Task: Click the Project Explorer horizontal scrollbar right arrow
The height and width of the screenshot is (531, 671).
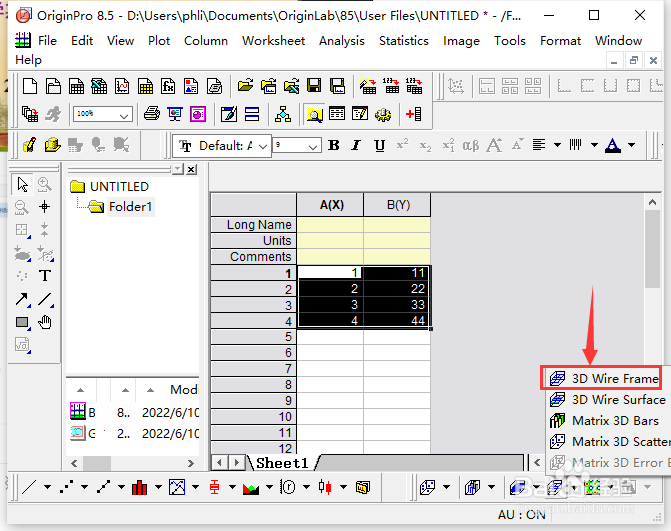Action: [191, 463]
